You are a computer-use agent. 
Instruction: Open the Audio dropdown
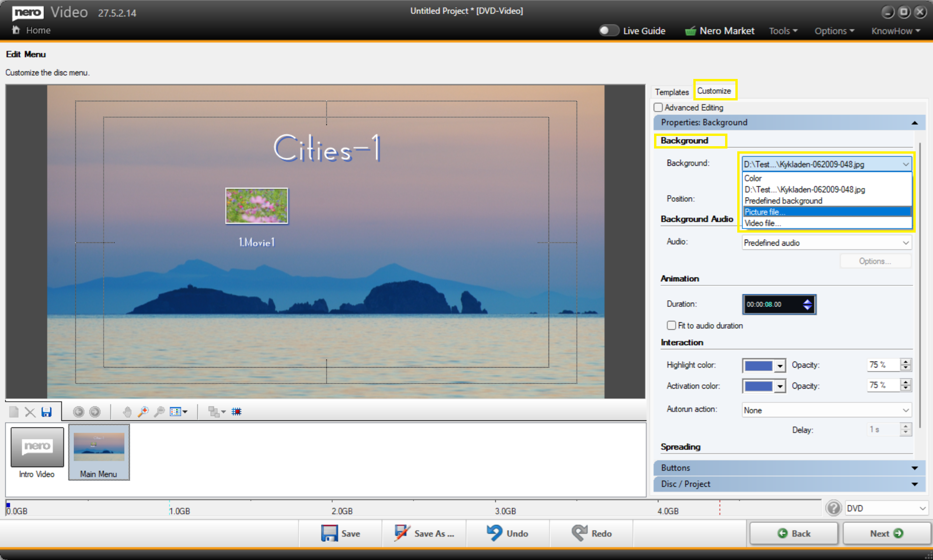coord(826,242)
